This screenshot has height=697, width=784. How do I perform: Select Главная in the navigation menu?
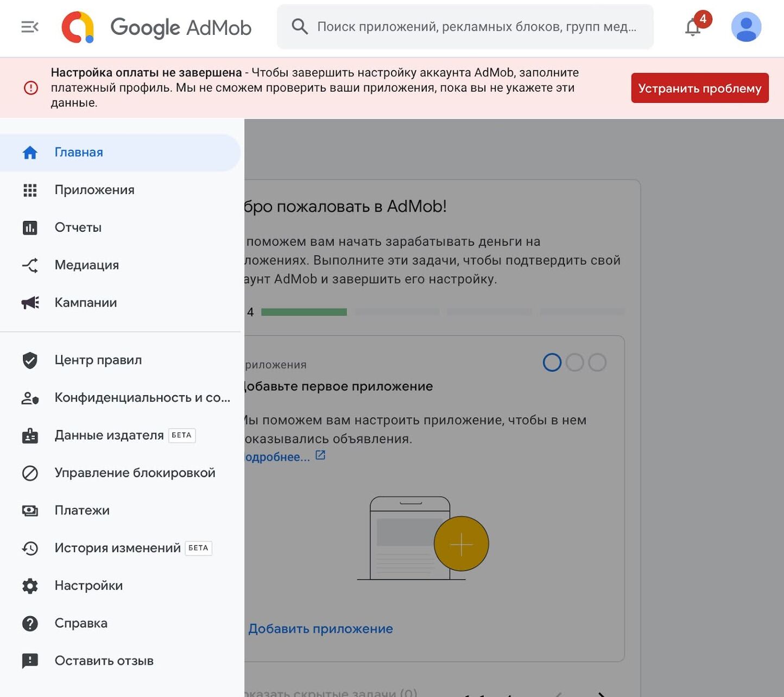click(79, 152)
